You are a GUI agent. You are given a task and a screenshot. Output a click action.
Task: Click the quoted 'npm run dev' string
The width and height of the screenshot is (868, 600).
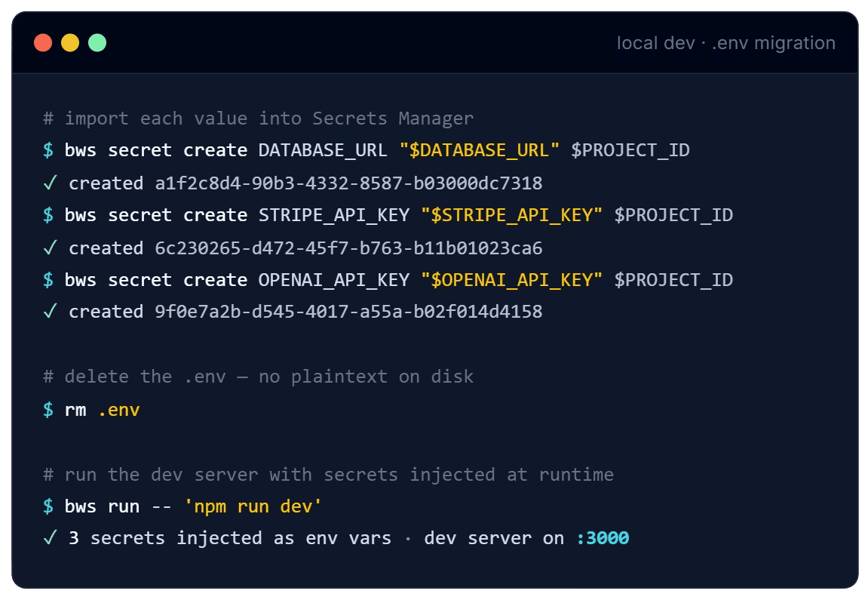pyautogui.click(x=253, y=506)
